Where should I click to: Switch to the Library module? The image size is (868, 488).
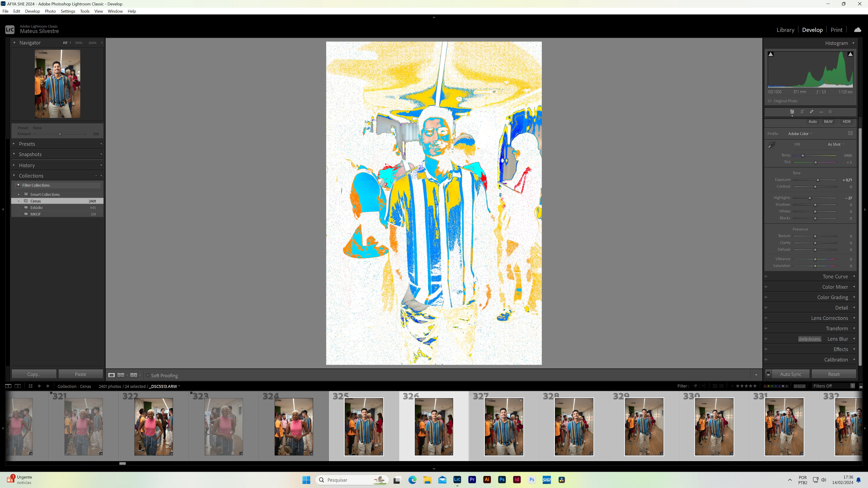pyautogui.click(x=785, y=30)
